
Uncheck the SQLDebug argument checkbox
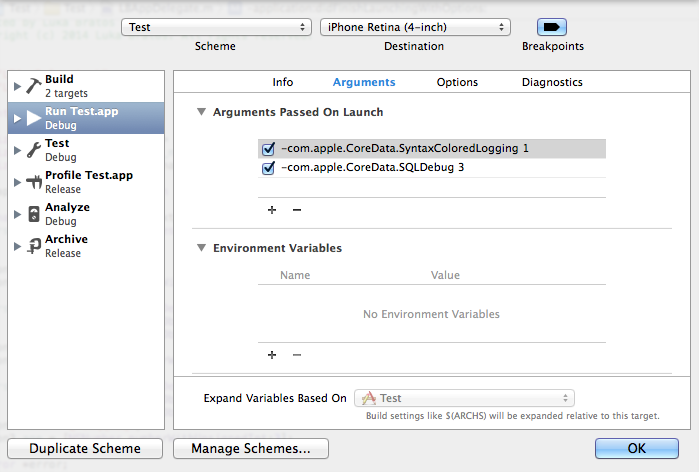pos(268,168)
